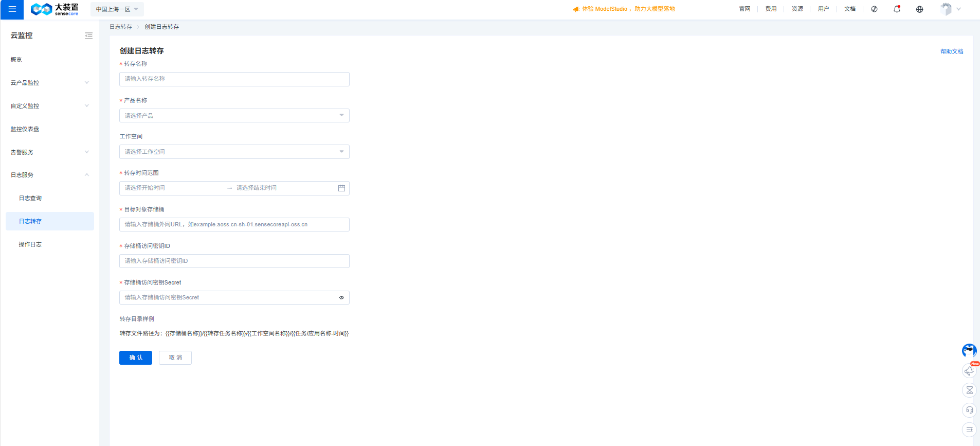This screenshot has height=446, width=980.
Task: Click the hourglass floating icon
Action: pos(969,390)
